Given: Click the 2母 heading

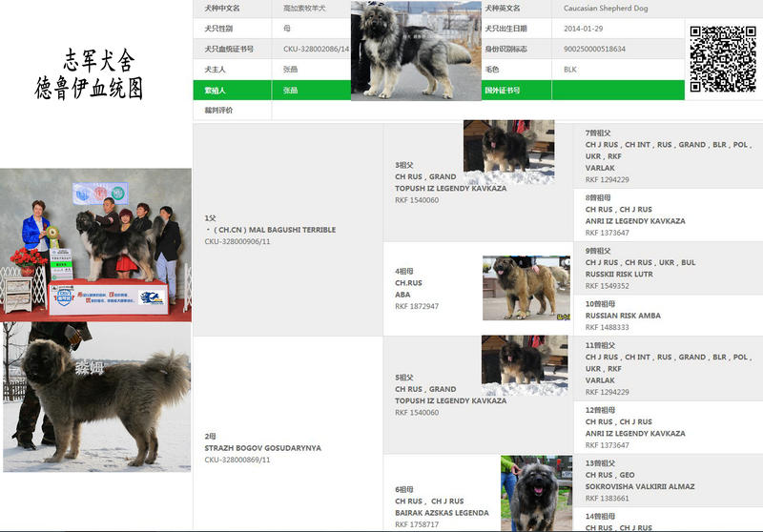Looking at the screenshot, I should point(210,437).
